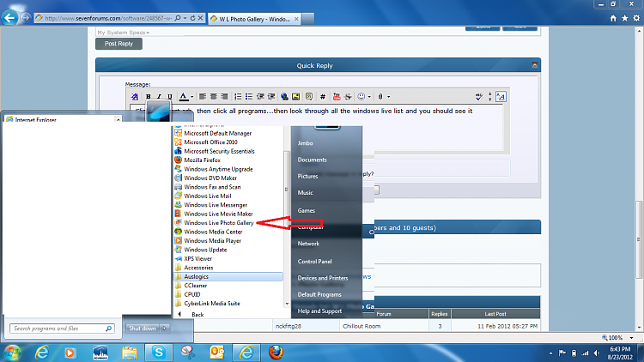Insert a YouTube video tag
The height and width of the screenshot is (362, 644).
point(337,96)
